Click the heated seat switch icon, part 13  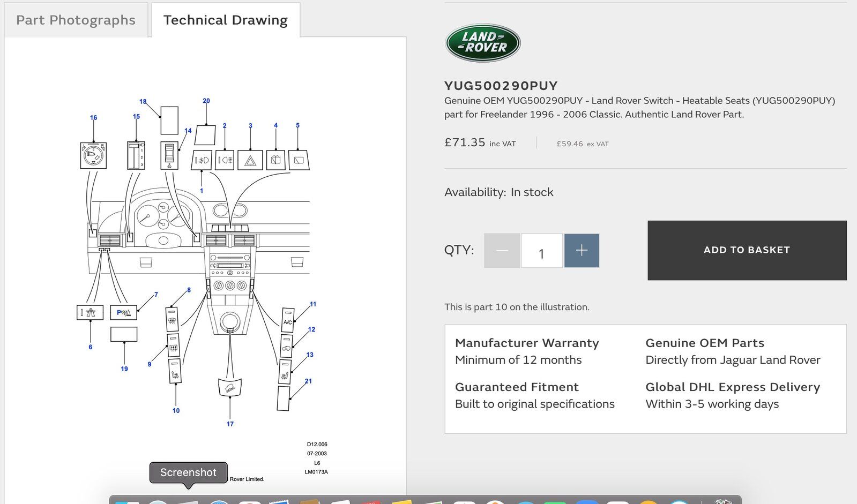[x=285, y=372]
